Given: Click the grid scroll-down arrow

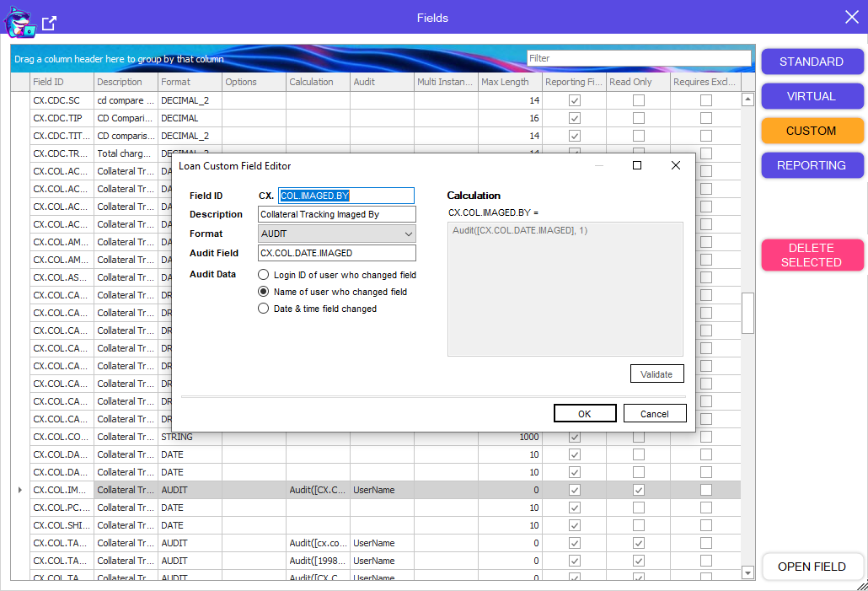Looking at the screenshot, I should [x=747, y=572].
